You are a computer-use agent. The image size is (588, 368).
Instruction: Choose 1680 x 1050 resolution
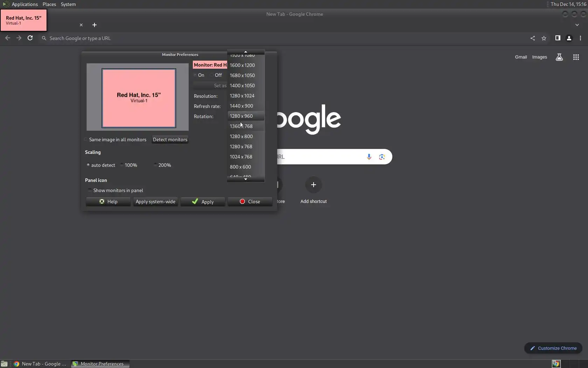(x=246, y=75)
